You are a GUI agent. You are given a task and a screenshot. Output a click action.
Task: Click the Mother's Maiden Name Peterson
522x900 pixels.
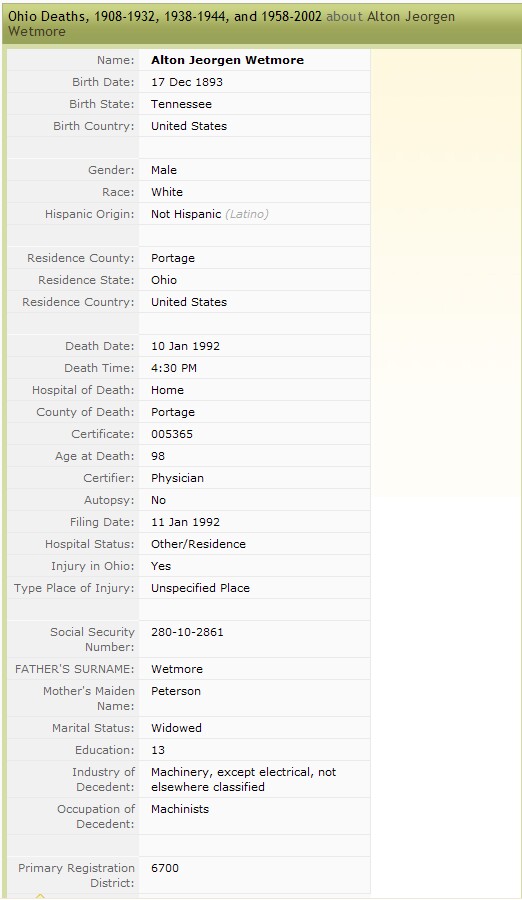coord(176,691)
